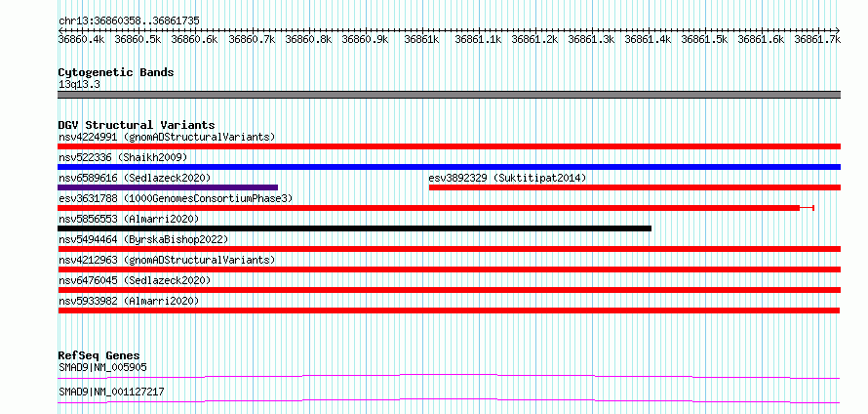Viewport: 868px width, 414px height.
Task: Select the red nsv5494464 variant bar
Action: pyautogui.click(x=449, y=249)
